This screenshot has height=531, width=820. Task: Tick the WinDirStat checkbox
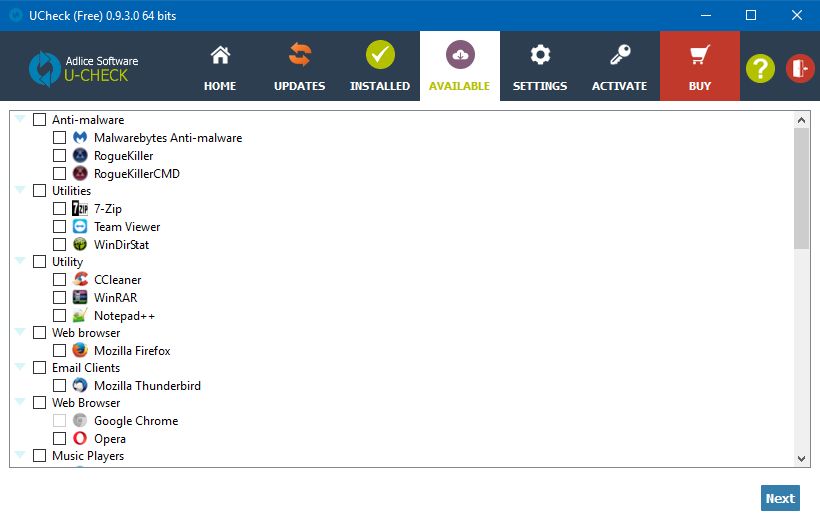pyautogui.click(x=60, y=244)
